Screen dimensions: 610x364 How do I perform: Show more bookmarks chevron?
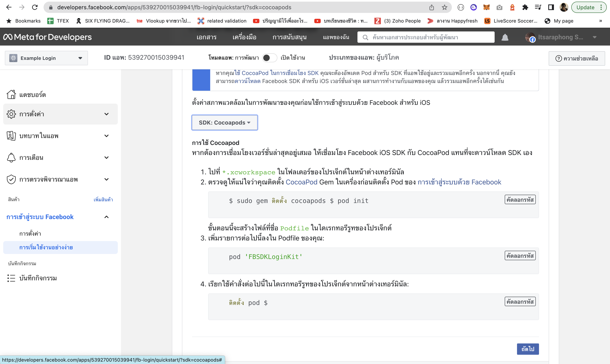[x=601, y=21]
